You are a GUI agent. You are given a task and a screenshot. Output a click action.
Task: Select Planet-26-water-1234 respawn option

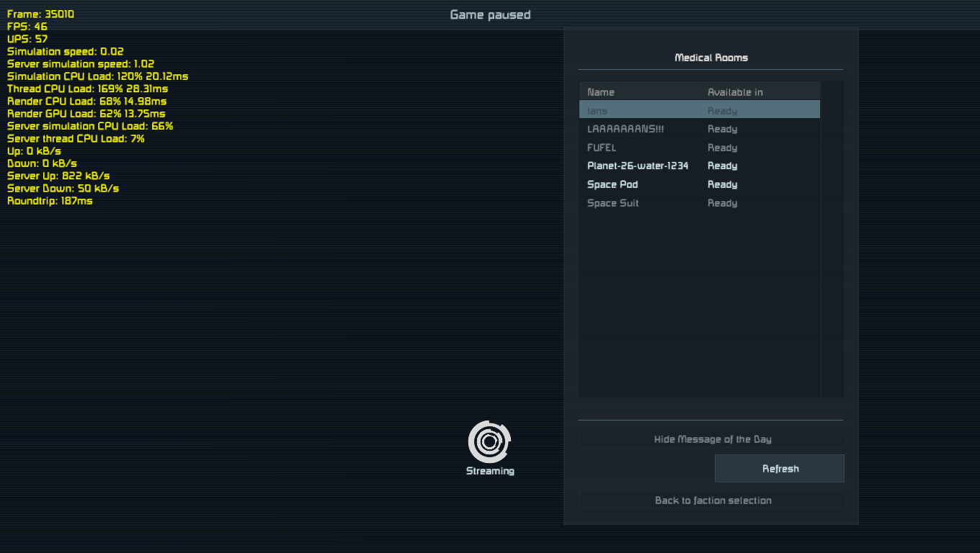pos(699,166)
